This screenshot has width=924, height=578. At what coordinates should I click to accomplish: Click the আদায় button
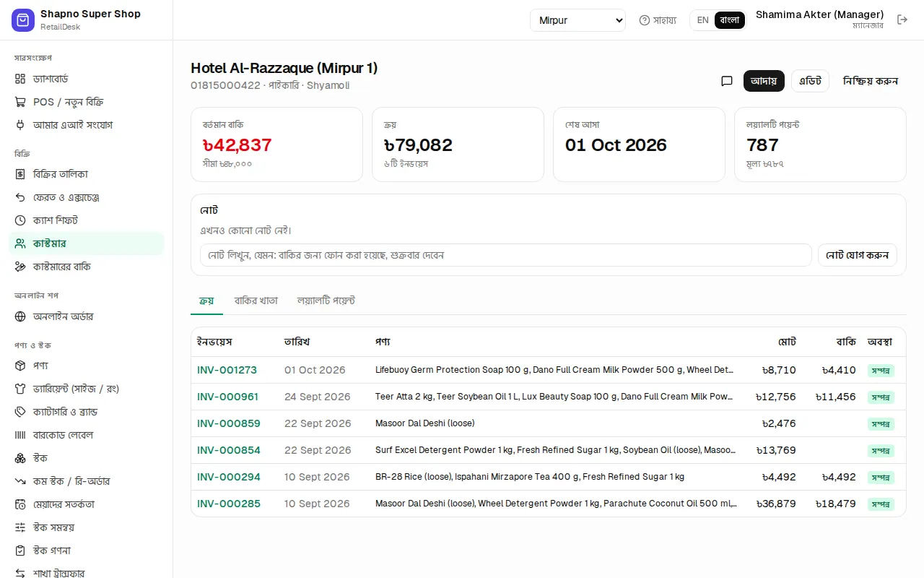click(x=764, y=81)
